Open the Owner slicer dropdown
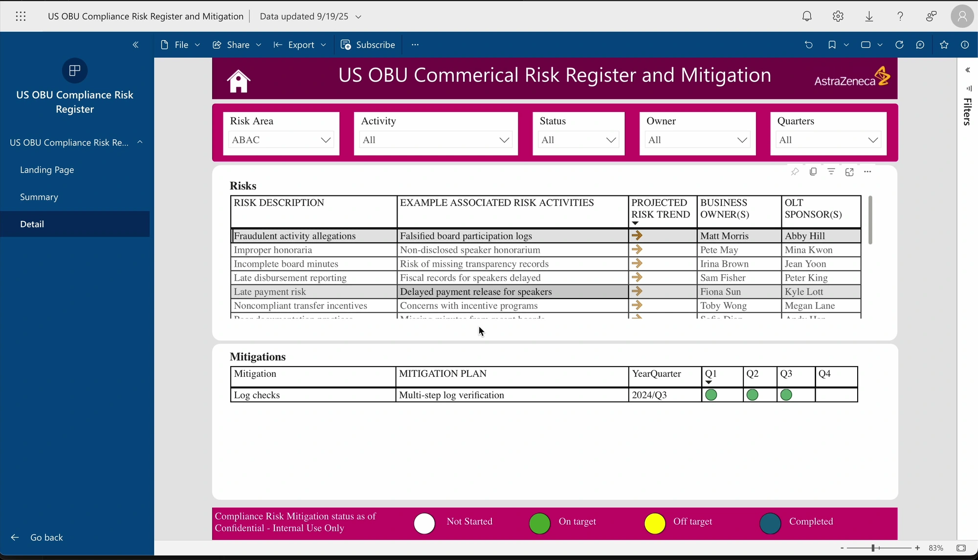The height and width of the screenshot is (560, 978). pos(697,140)
